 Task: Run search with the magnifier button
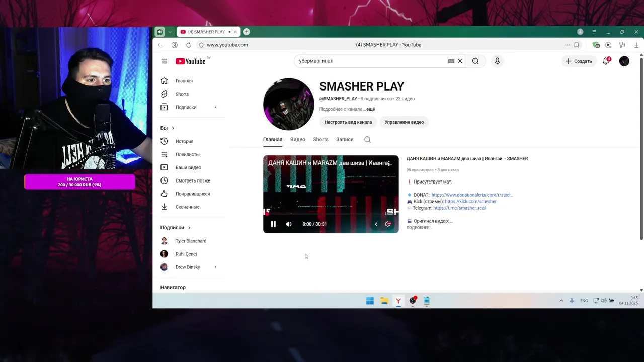point(475,61)
